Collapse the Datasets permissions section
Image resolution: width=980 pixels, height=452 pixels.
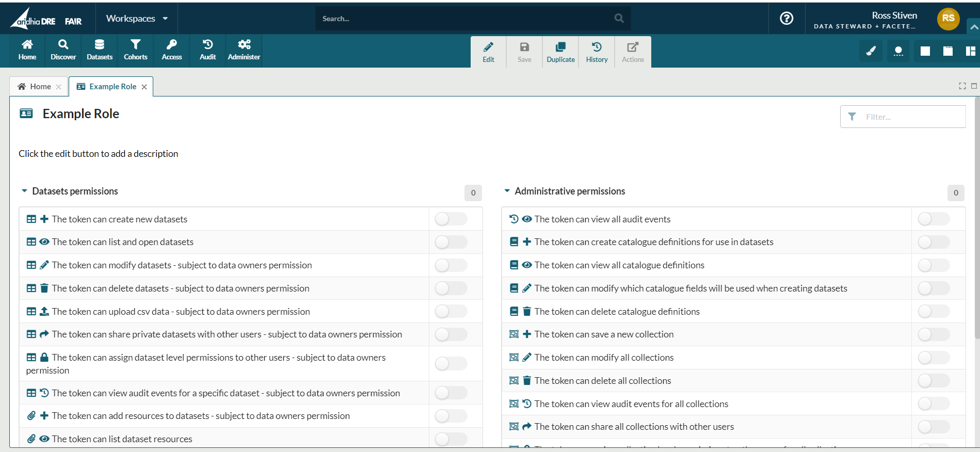24,191
